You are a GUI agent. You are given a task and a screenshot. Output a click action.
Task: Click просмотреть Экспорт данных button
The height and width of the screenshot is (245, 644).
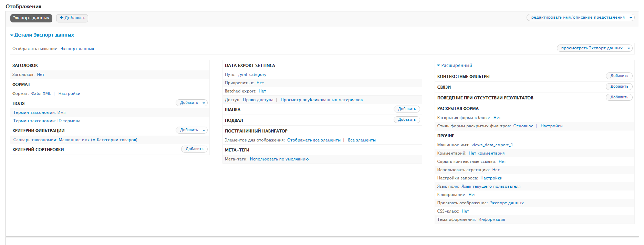pos(592,48)
